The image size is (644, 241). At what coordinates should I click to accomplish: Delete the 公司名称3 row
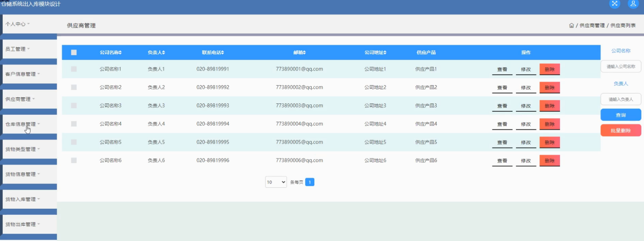(x=550, y=106)
